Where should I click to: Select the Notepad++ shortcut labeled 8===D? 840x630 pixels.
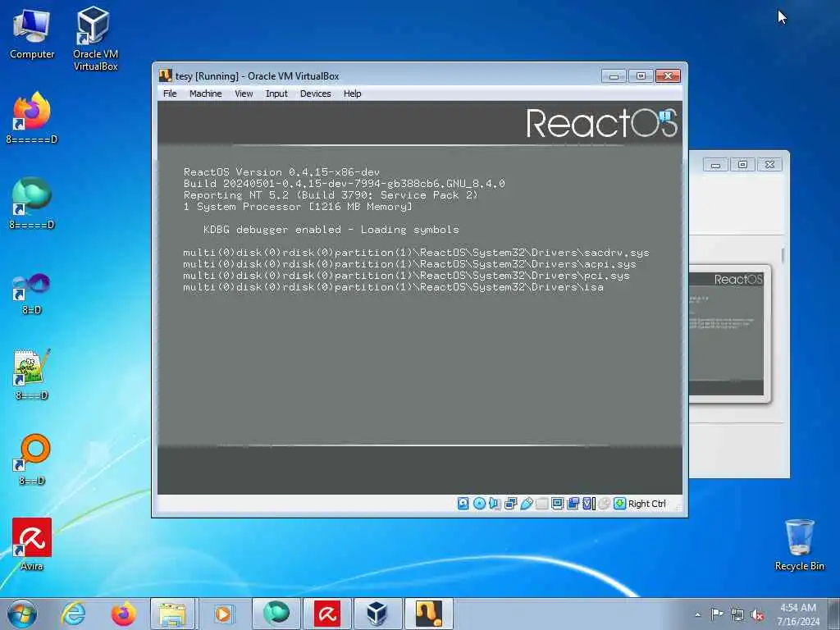click(x=32, y=374)
